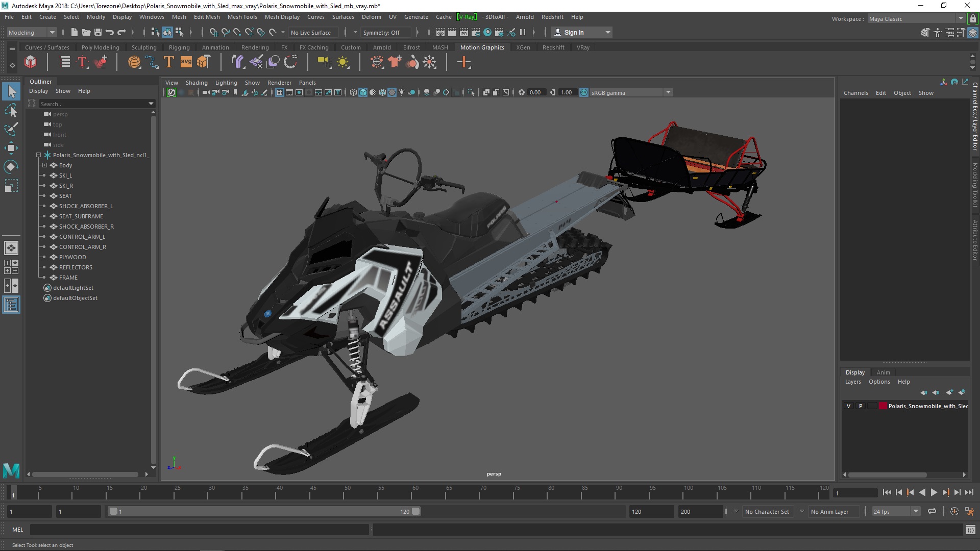
Task: Click the polygon cube shelf icon
Action: [x=31, y=62]
